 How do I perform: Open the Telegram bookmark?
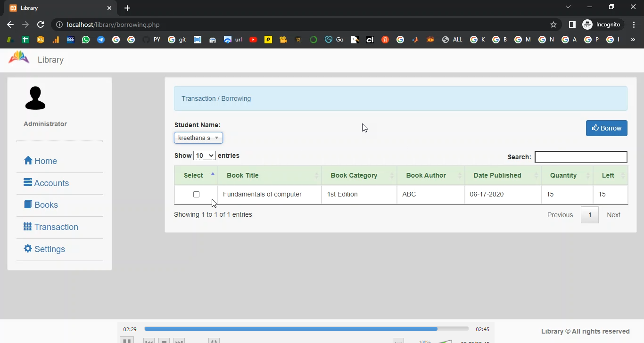[x=101, y=40]
